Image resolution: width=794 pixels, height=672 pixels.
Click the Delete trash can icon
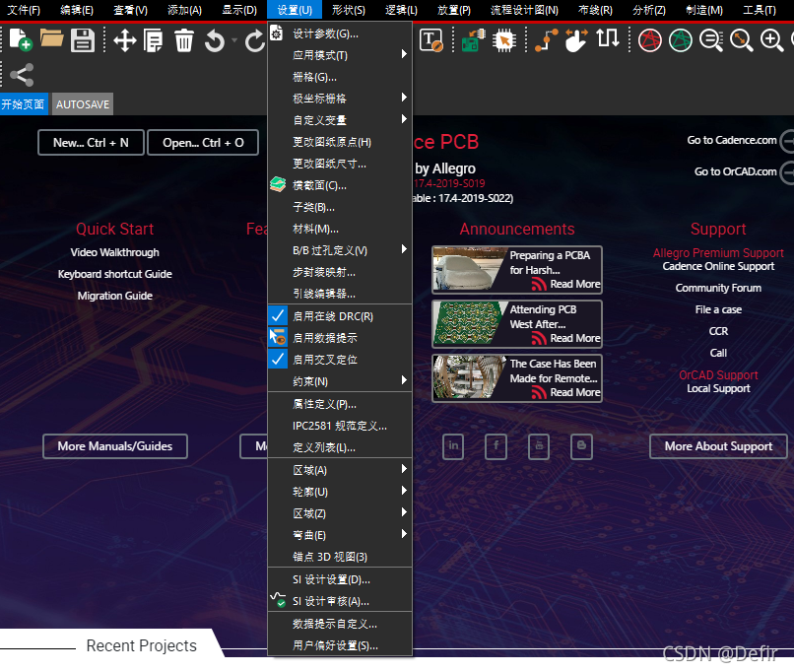coord(184,40)
